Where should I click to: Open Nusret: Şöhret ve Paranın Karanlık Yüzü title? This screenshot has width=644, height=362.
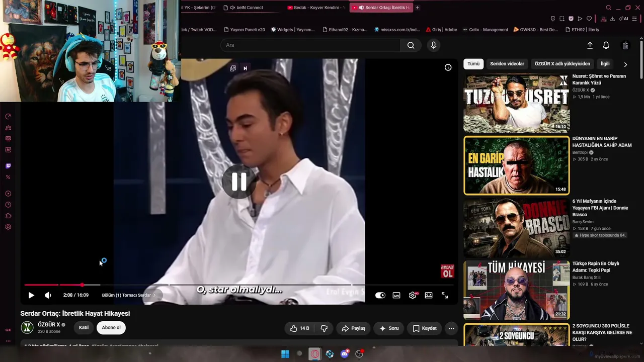click(599, 79)
